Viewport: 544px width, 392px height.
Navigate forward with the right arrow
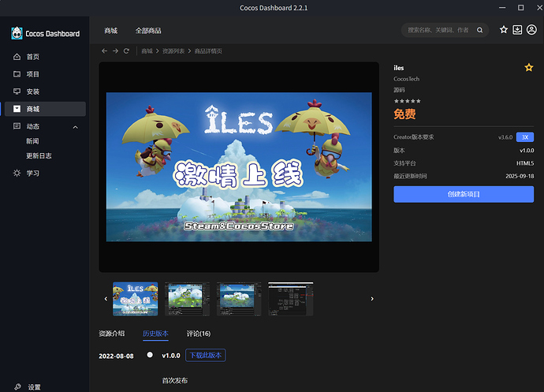116,51
